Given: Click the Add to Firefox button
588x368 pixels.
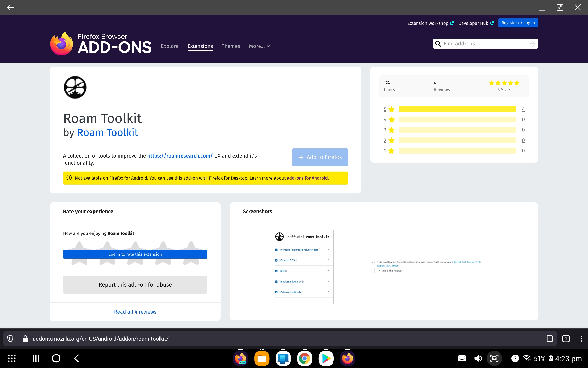Looking at the screenshot, I should tap(320, 157).
